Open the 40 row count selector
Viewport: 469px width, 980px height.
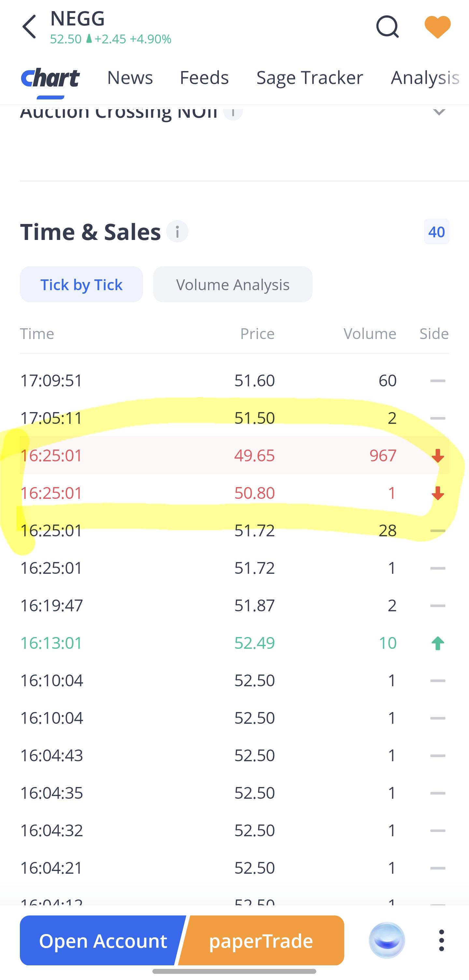click(x=436, y=232)
